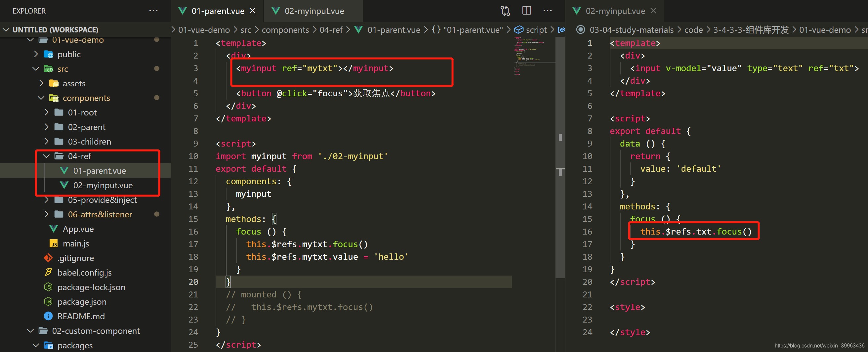Open the editor more actions ellipsis menu
The width and height of the screenshot is (868, 352).
click(548, 11)
